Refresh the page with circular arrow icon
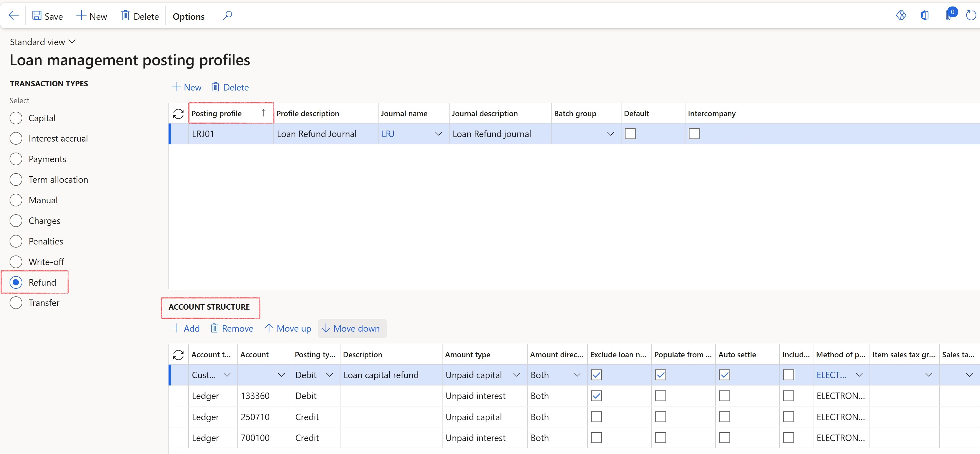Image resolution: width=980 pixels, height=454 pixels. [x=971, y=16]
